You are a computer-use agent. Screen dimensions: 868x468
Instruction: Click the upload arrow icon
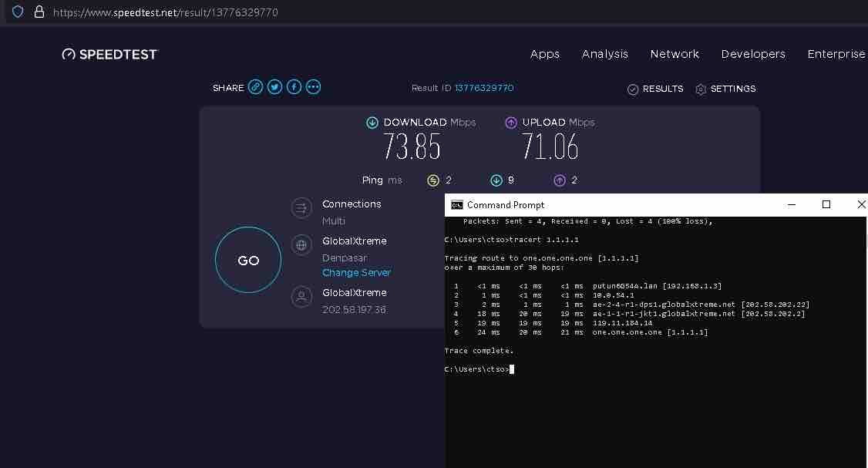coord(511,123)
